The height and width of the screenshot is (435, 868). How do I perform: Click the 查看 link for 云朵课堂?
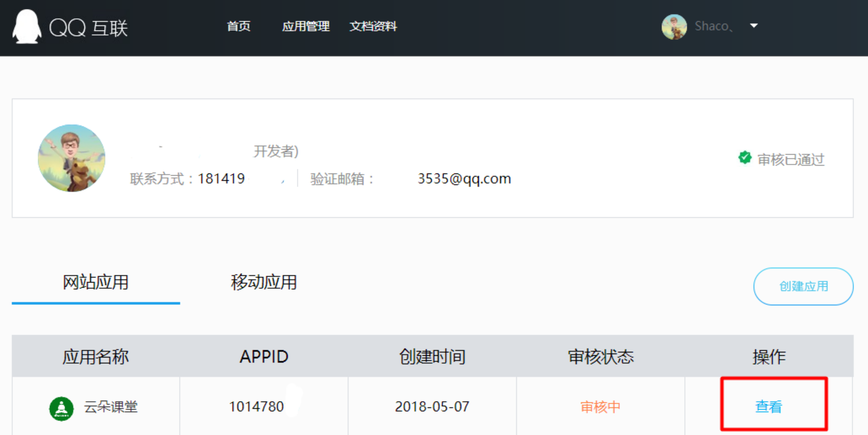[768, 406]
